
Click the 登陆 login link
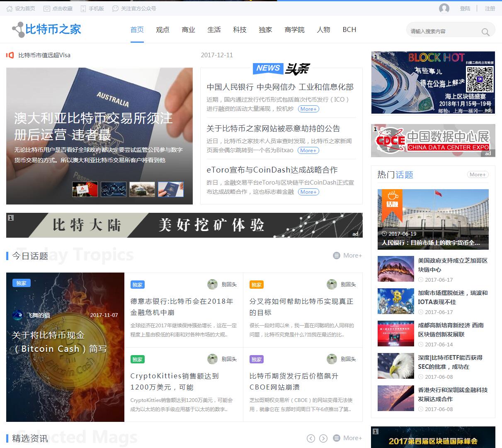(x=465, y=8)
